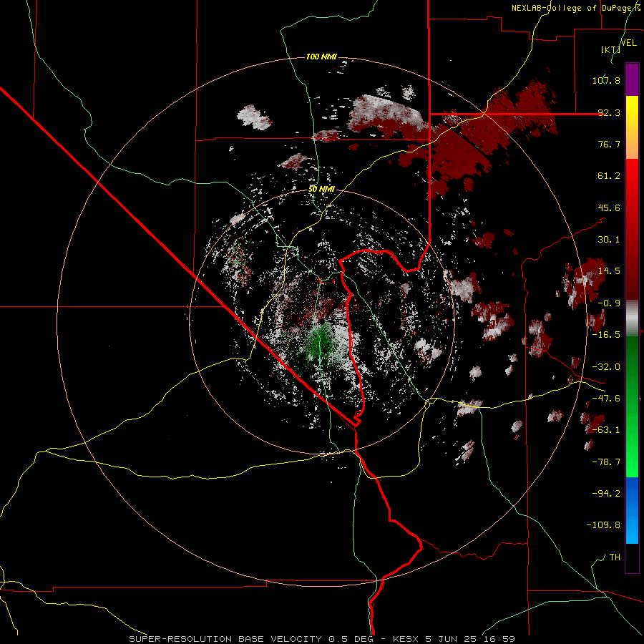Click the VEL legend title
The image size is (644, 644).
[629, 43]
